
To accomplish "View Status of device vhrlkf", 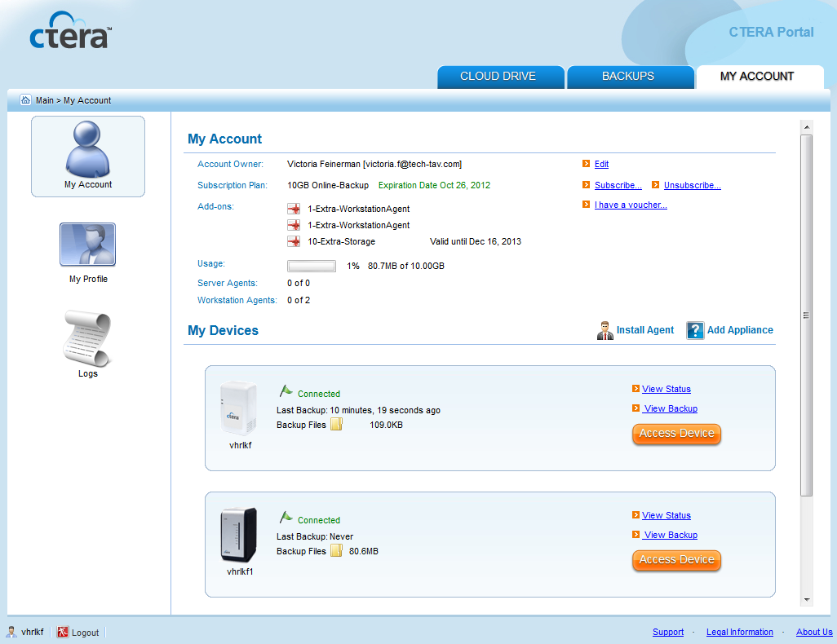I will point(666,389).
